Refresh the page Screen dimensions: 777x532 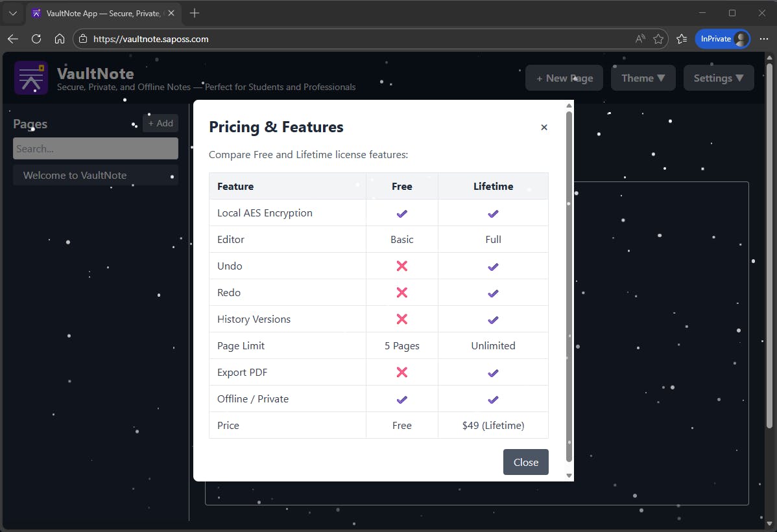pyautogui.click(x=36, y=39)
